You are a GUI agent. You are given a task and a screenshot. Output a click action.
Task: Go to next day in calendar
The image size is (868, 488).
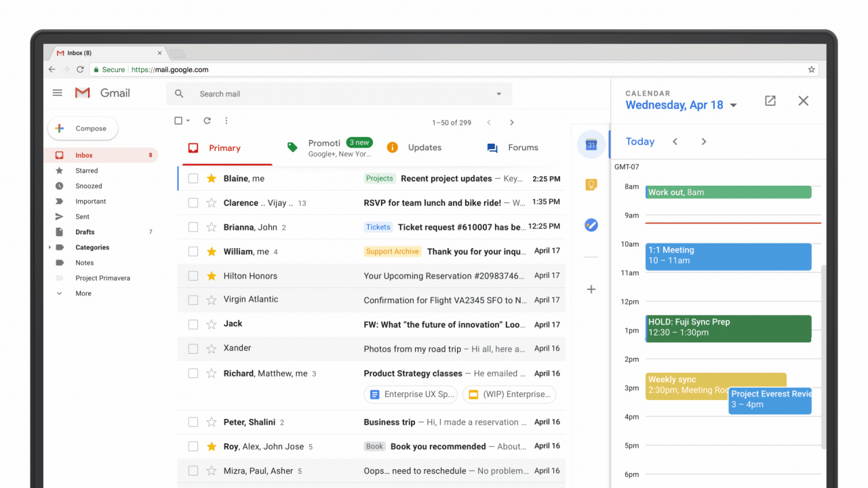703,142
